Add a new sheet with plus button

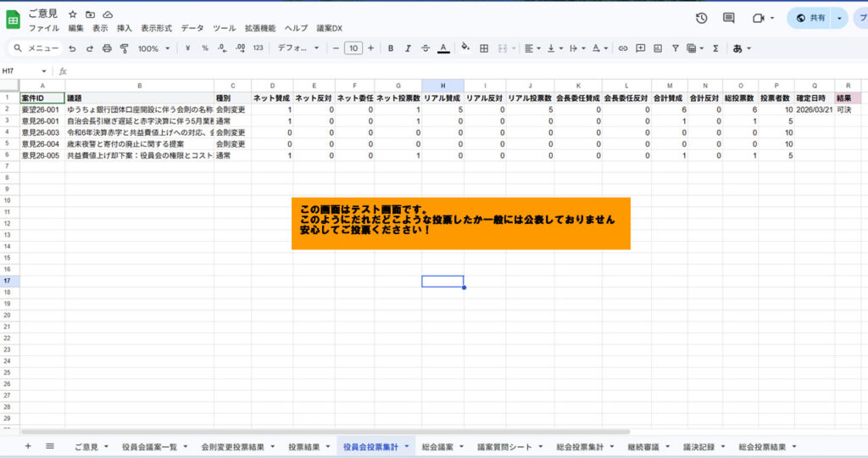click(x=28, y=446)
